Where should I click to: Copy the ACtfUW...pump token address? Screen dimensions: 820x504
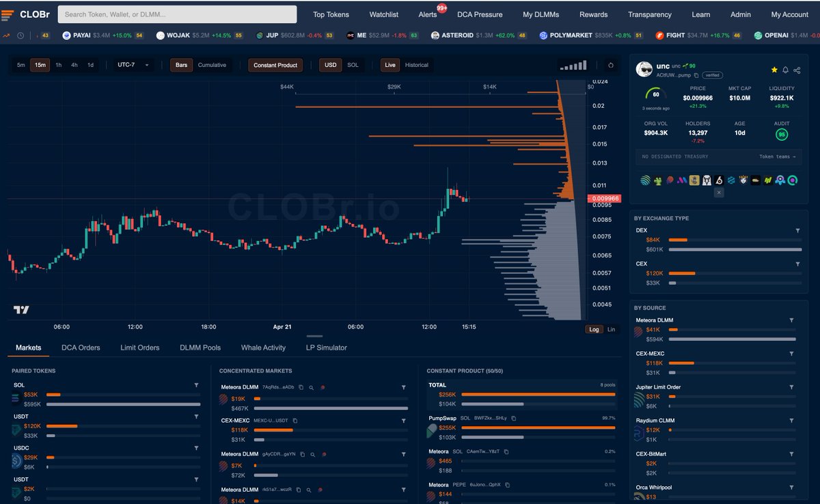pos(696,75)
